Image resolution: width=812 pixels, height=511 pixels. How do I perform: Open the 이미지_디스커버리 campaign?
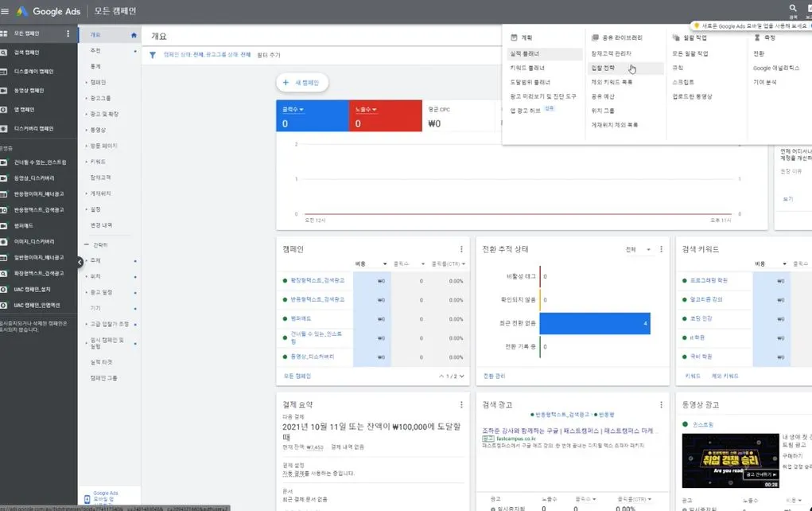tap(34, 241)
